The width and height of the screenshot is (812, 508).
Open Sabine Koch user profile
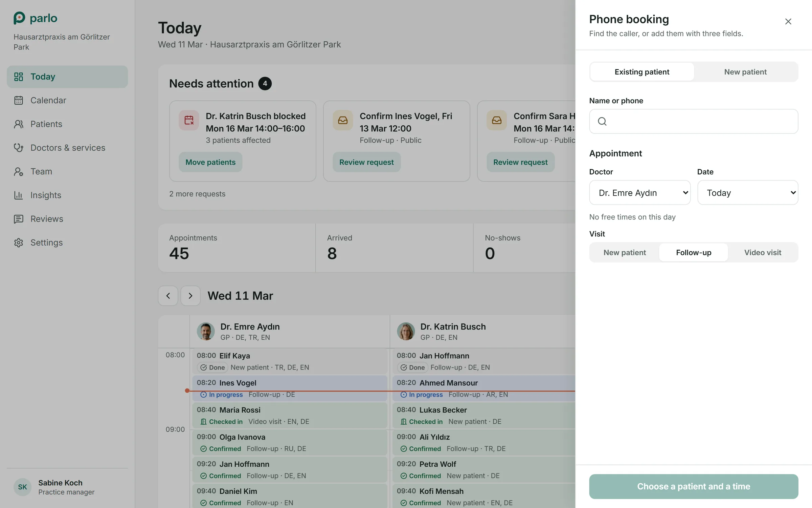67,487
